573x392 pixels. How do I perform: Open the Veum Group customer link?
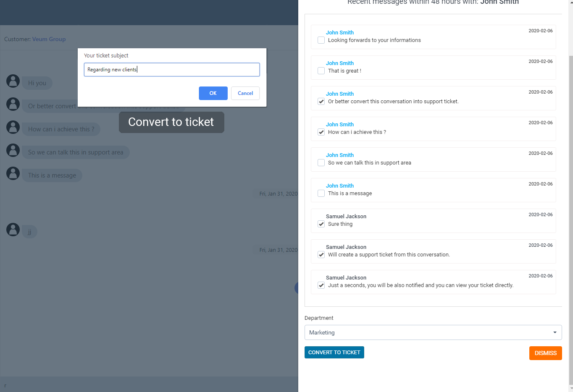pos(49,39)
